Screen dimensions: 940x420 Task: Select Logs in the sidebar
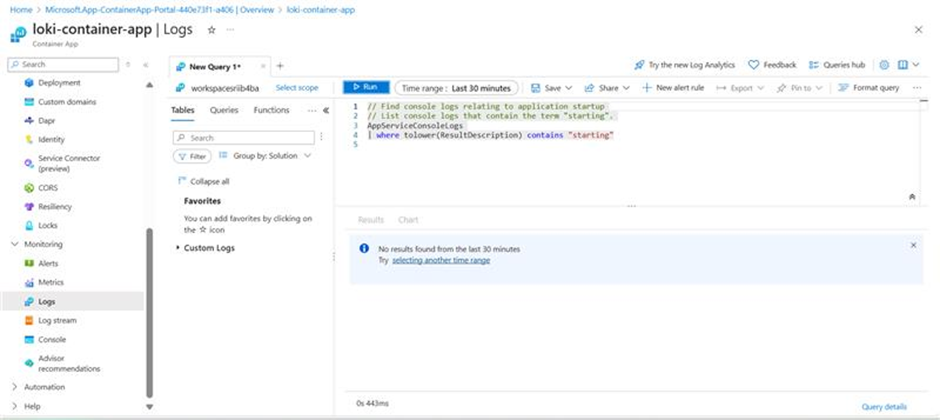[46, 301]
